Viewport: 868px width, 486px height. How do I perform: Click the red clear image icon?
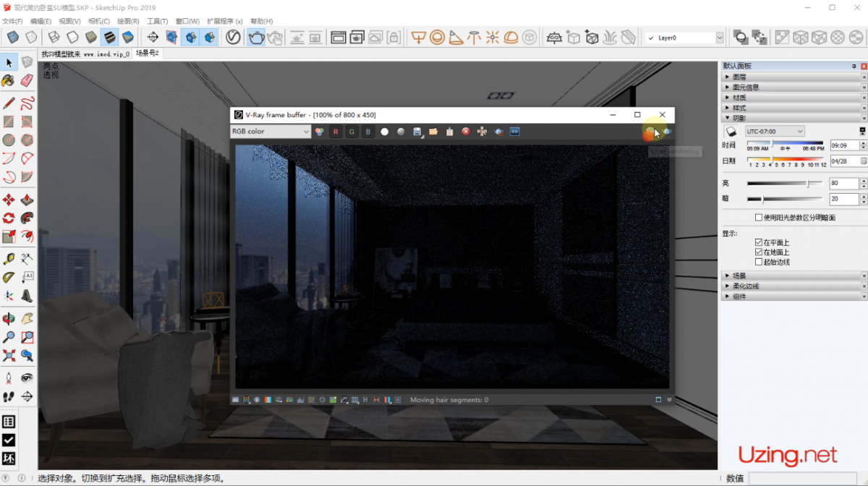click(466, 132)
